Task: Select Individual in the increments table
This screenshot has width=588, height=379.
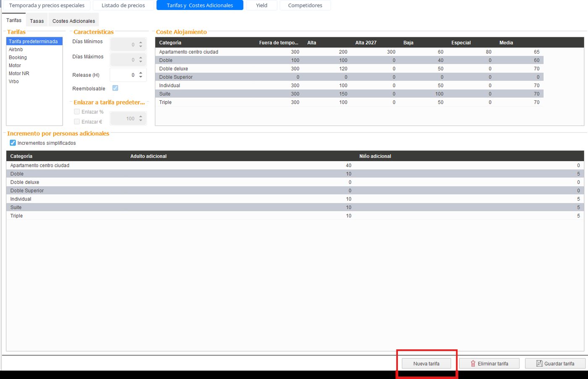Action: pyautogui.click(x=295, y=199)
